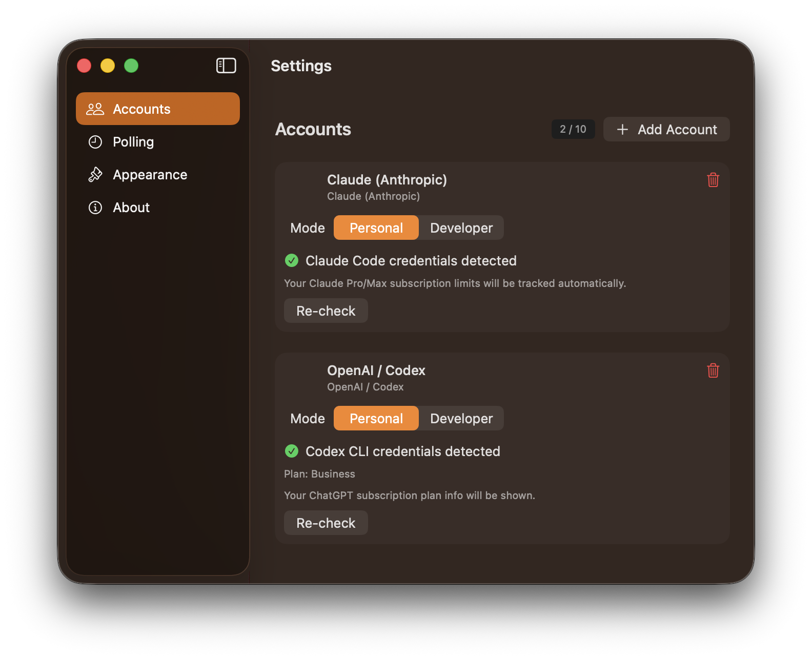Click 'Claude Code credentials detected' status text
The height and width of the screenshot is (660, 812).
click(x=411, y=260)
